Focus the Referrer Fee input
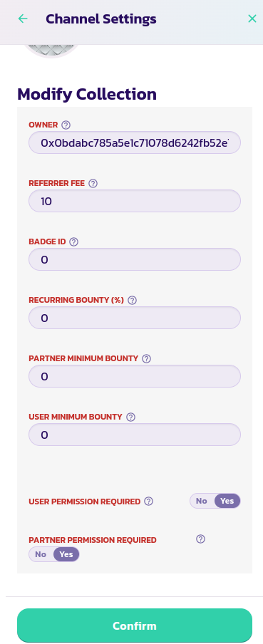This screenshot has width=263, height=644. pyautogui.click(x=135, y=201)
